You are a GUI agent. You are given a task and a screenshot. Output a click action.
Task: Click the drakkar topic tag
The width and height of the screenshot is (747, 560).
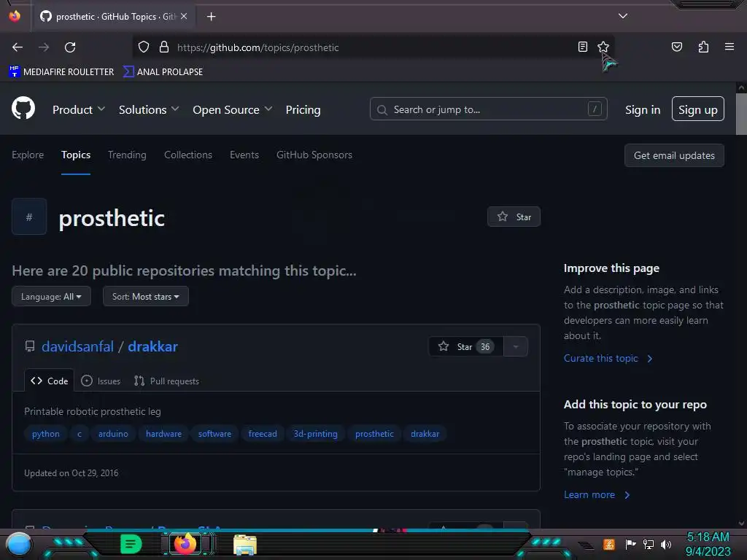[x=425, y=434]
